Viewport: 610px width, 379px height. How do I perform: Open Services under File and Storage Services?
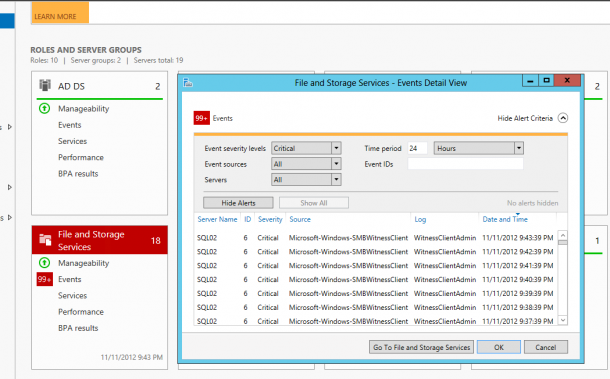(x=72, y=296)
